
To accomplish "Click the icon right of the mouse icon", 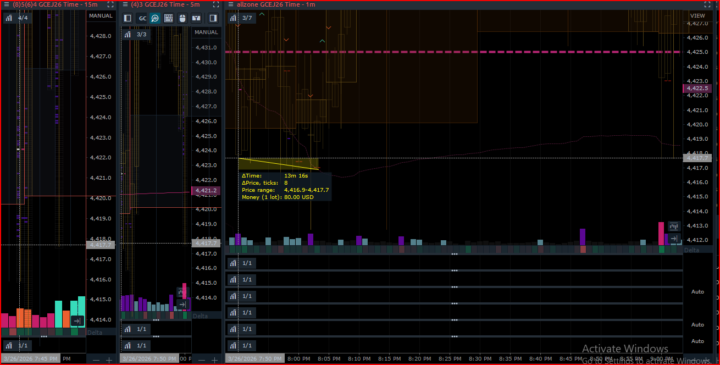I will 196,18.
